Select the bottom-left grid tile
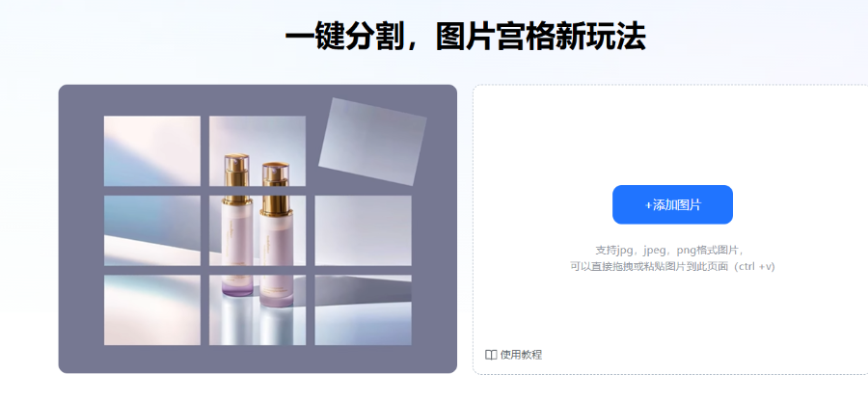Screen dimensions: 868x400 click(152, 309)
